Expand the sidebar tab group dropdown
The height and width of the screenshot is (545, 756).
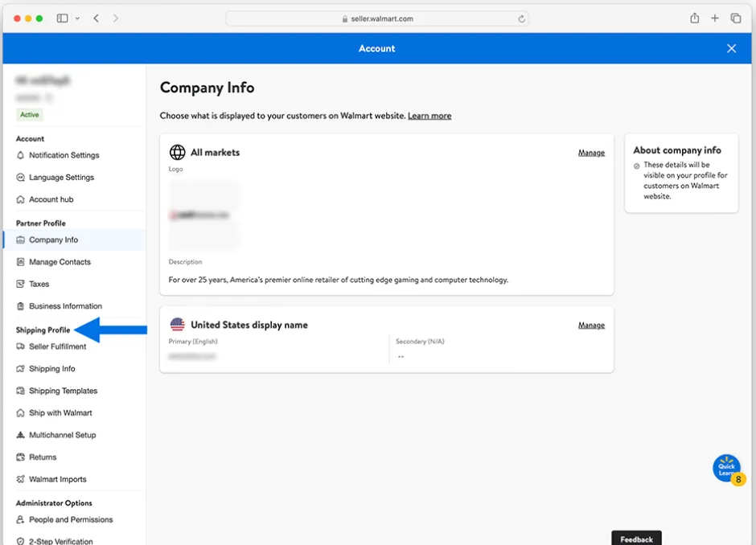(77, 18)
